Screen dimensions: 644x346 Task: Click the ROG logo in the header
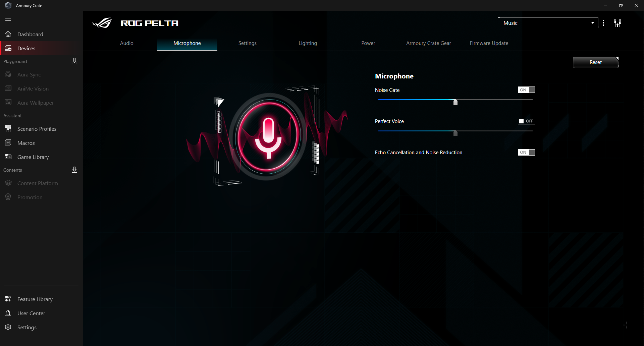tap(102, 23)
